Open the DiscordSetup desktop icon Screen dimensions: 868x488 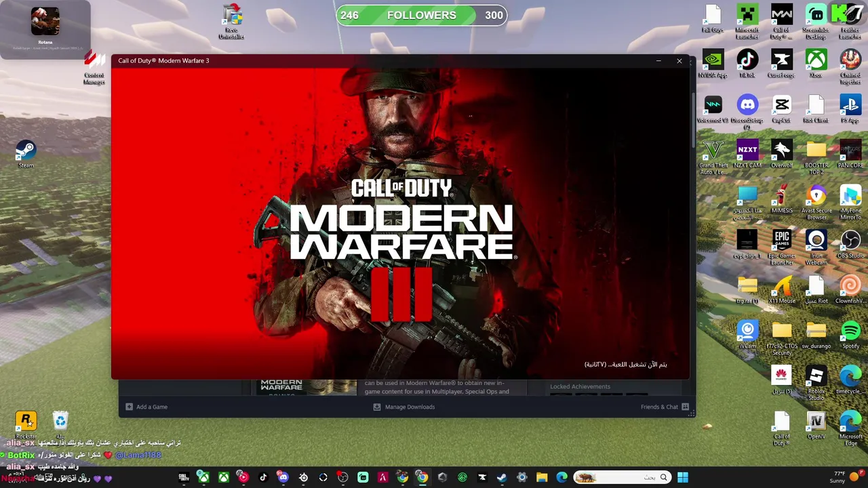pos(747,112)
